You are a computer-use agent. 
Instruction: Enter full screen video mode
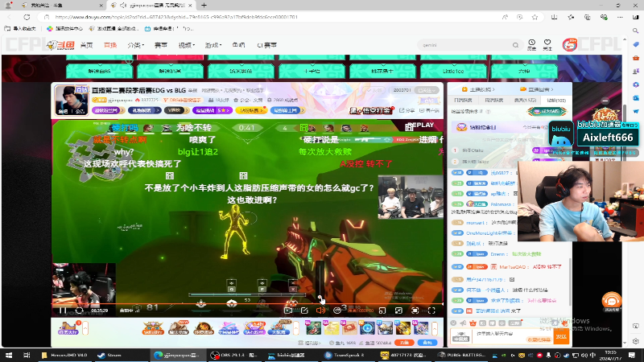[x=431, y=311]
